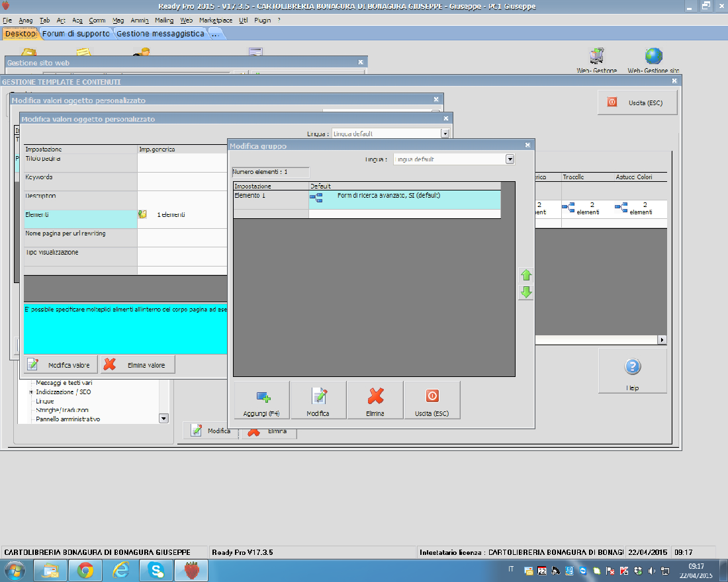
Task: Open Lingua dropdown in Modifica gruppo
Action: 510,159
